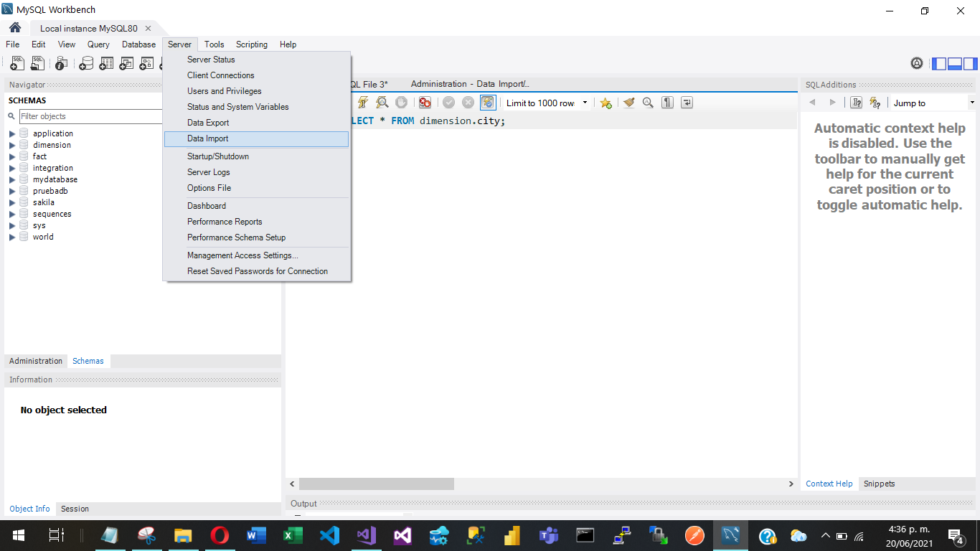The width and height of the screenshot is (980, 551).
Task: Click the beautify query broom icon
Action: pos(629,103)
